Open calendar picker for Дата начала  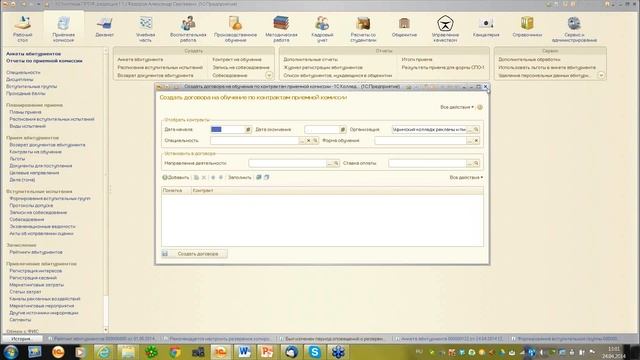click(248, 129)
